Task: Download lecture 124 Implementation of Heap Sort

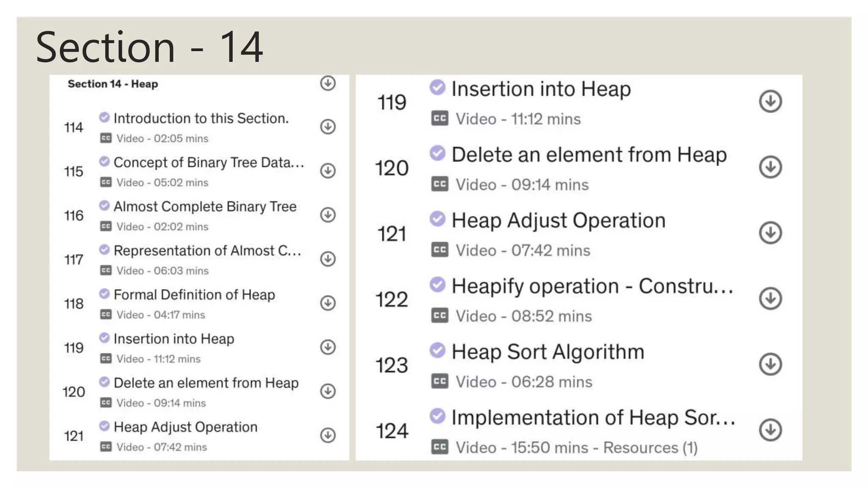Action: coord(770,430)
